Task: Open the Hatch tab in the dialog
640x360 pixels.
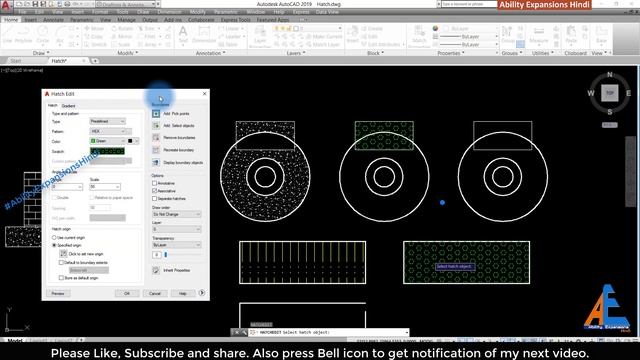Action: click(53, 106)
